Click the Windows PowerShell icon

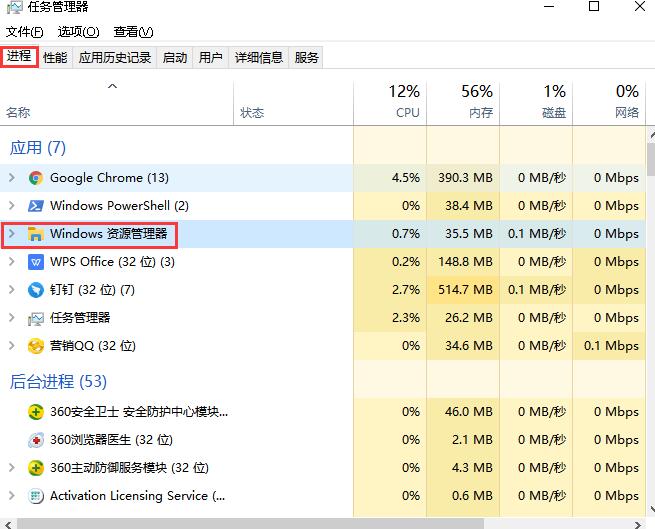[36, 206]
